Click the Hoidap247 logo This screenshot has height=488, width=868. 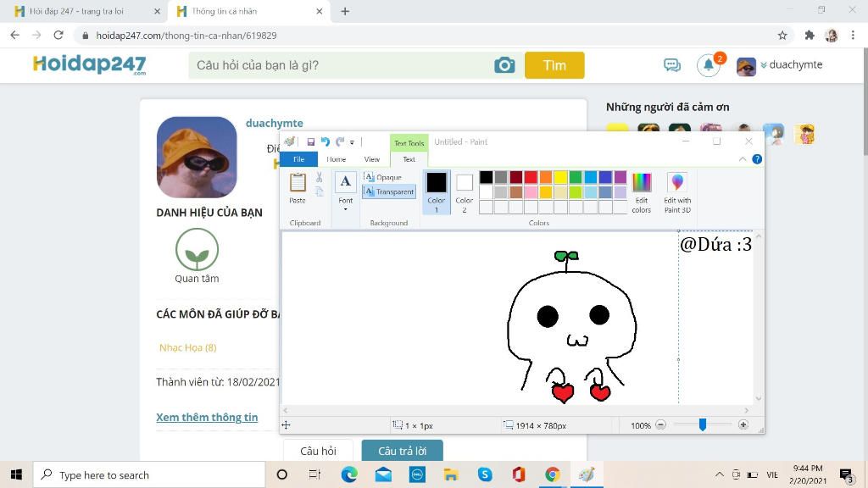click(90, 64)
